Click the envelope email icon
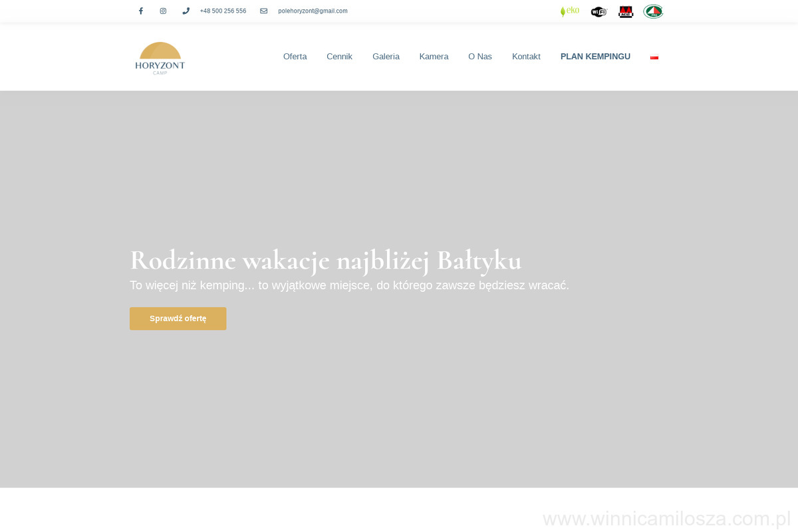The height and width of the screenshot is (532, 798). point(263,11)
